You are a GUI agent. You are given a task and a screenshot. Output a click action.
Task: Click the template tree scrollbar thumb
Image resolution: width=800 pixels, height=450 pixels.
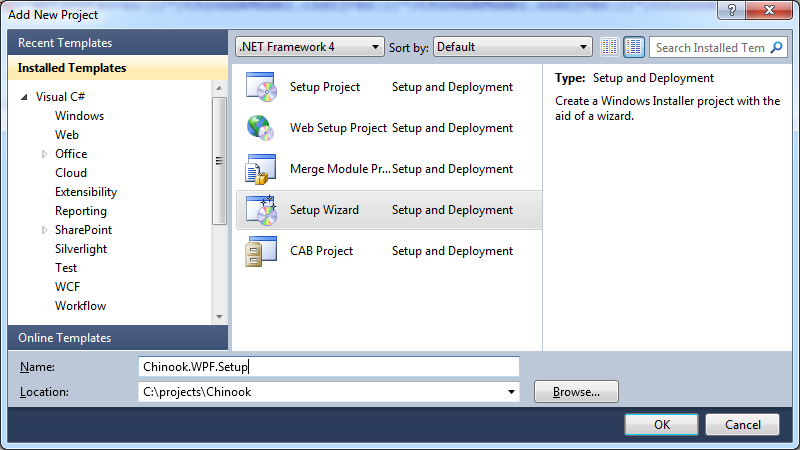219,161
